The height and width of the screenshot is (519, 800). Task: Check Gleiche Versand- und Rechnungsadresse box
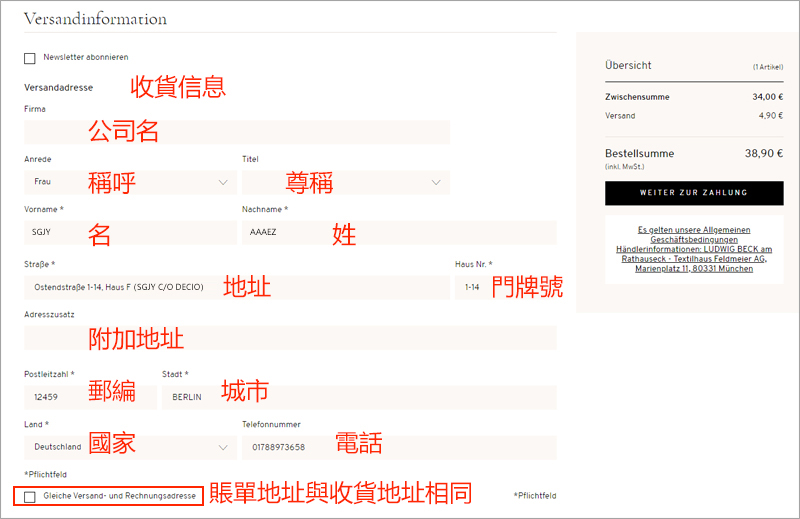(30, 497)
